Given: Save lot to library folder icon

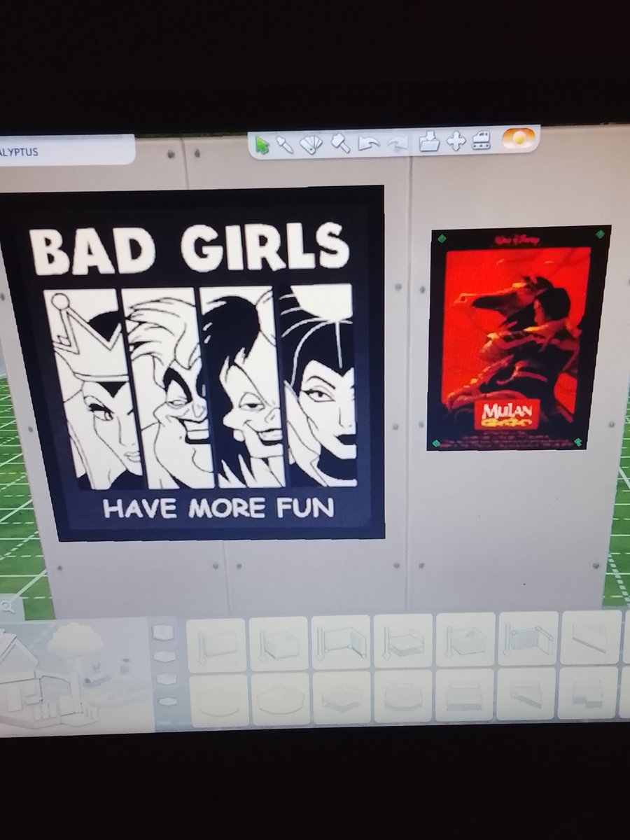Looking at the screenshot, I should coord(428,142).
